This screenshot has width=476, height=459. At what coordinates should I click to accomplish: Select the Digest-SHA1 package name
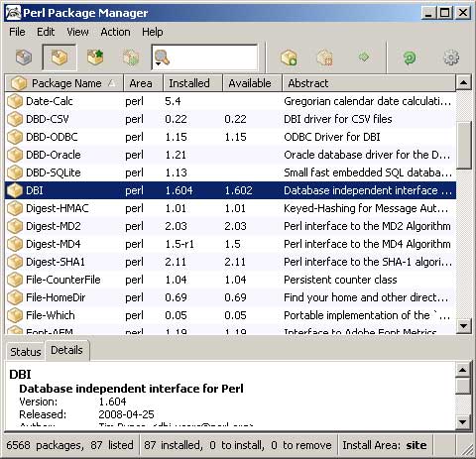[x=56, y=262]
